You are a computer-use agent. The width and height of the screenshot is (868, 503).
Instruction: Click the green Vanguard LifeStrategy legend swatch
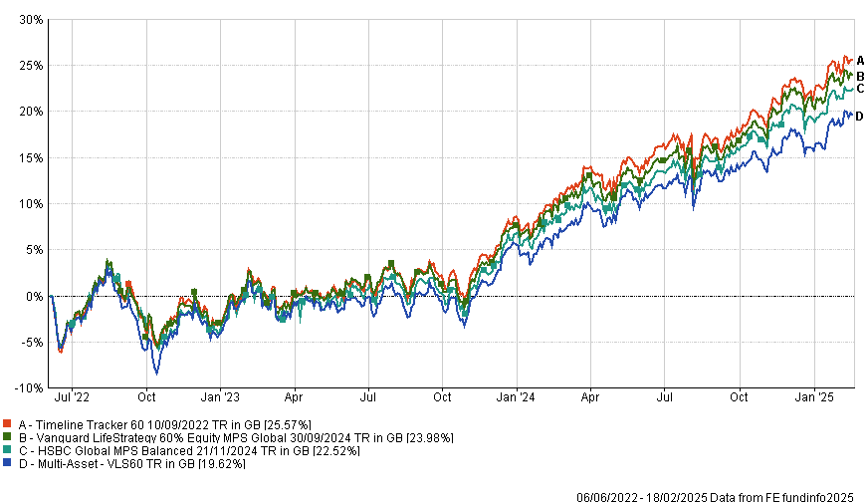coord(7,437)
